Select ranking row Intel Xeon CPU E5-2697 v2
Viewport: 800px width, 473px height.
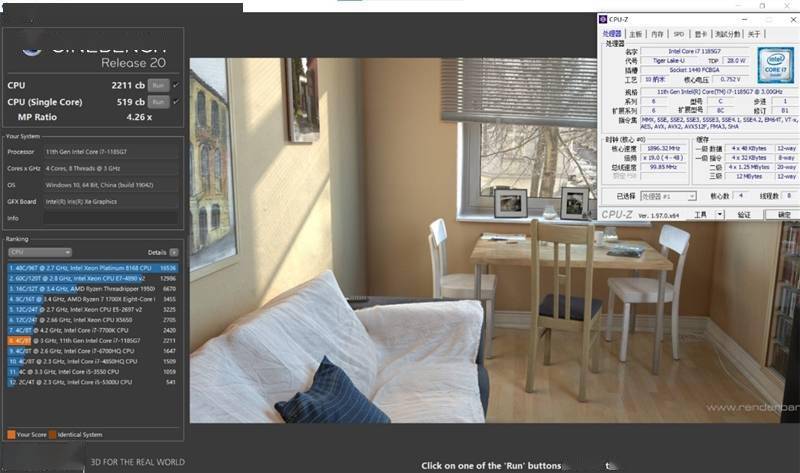[x=92, y=309]
